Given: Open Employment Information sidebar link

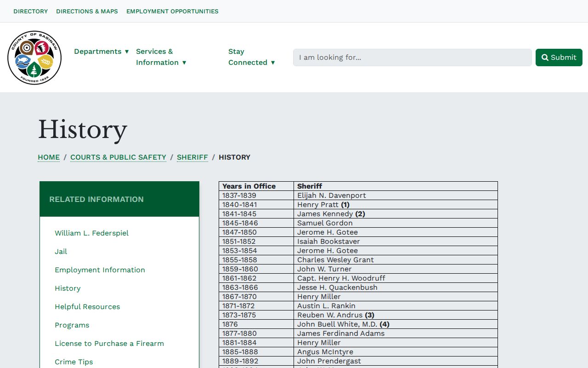Looking at the screenshot, I should (x=100, y=270).
